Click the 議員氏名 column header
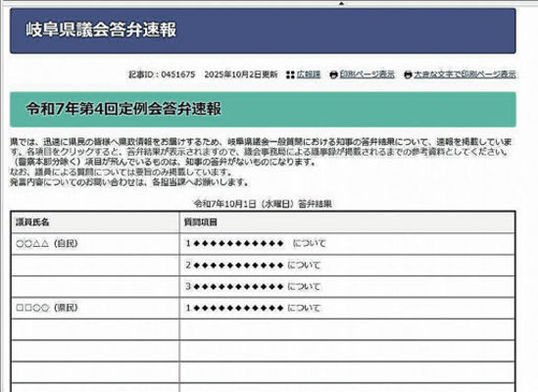Image resolution: width=538 pixels, height=392 pixels. pos(32,222)
